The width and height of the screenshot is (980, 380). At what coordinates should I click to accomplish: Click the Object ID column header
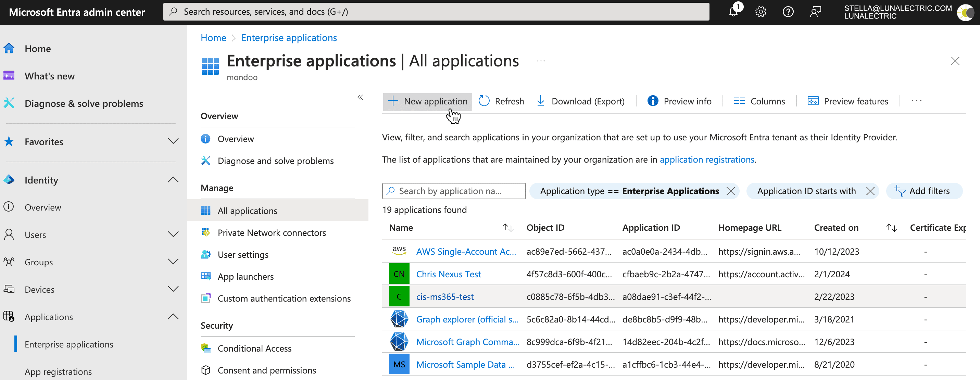(545, 227)
